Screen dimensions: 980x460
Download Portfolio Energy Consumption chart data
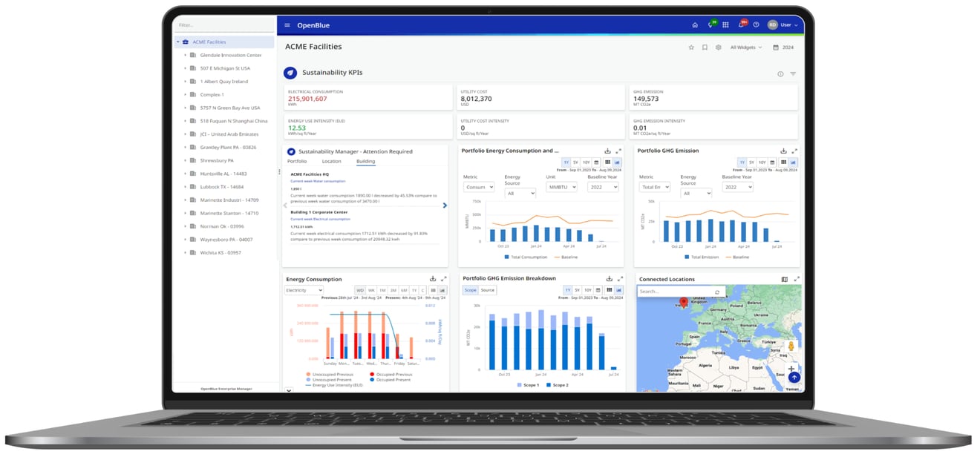(x=608, y=151)
